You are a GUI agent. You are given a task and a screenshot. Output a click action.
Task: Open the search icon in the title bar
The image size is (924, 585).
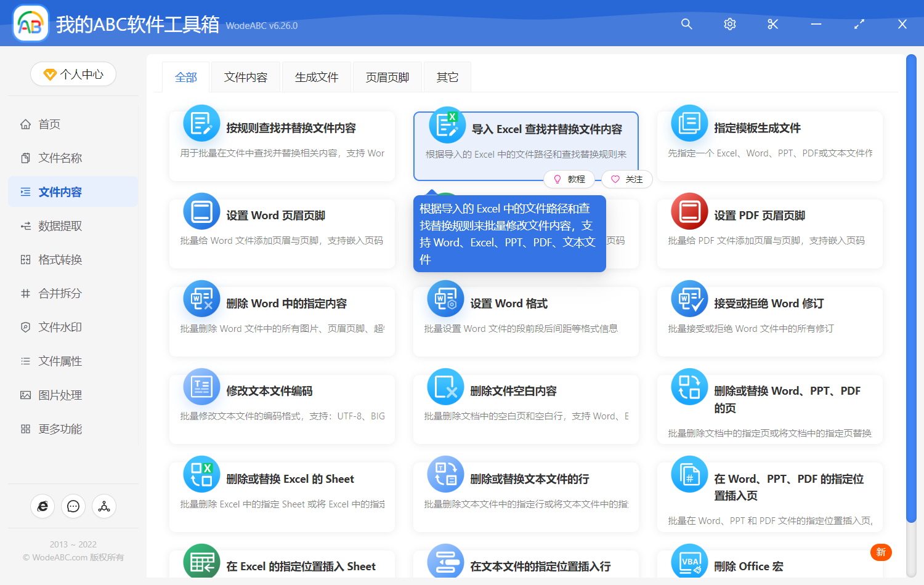686,25
